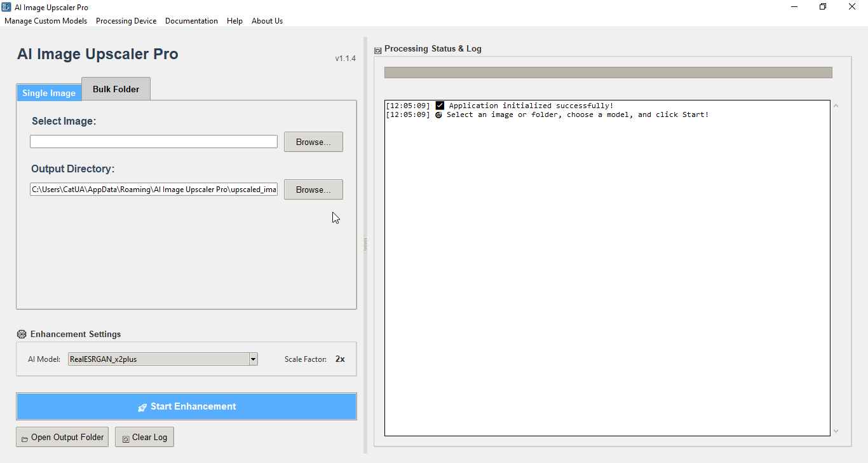This screenshot has width=868, height=463.
Task: Click the Select Image path field
Action: pos(154,141)
